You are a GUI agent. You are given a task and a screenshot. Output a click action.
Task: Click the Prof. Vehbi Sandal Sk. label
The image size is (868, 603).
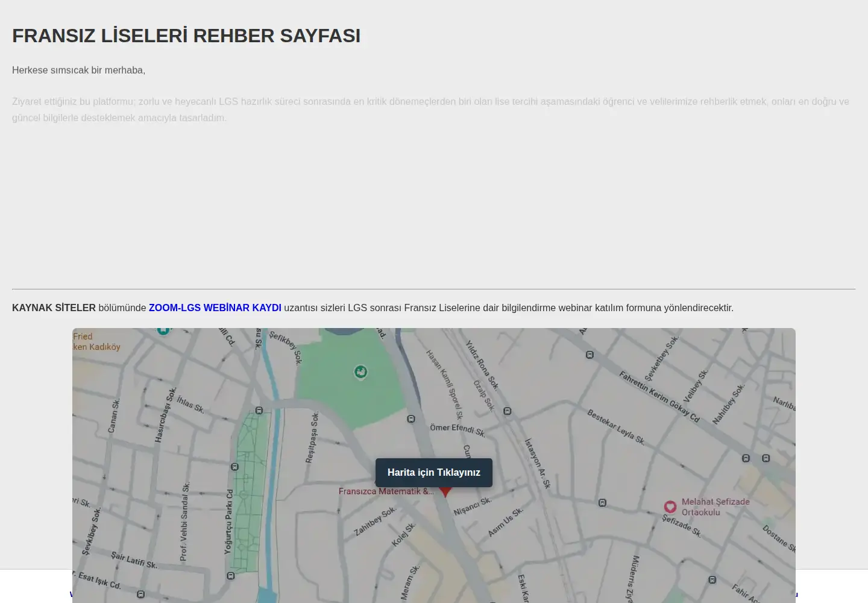[x=184, y=522]
